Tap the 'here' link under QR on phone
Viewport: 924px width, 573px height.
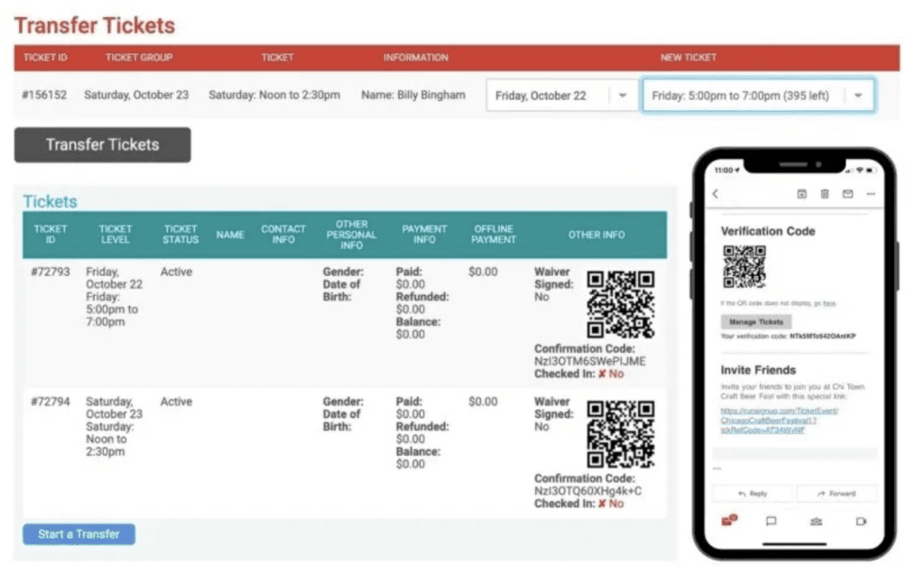[829, 303]
